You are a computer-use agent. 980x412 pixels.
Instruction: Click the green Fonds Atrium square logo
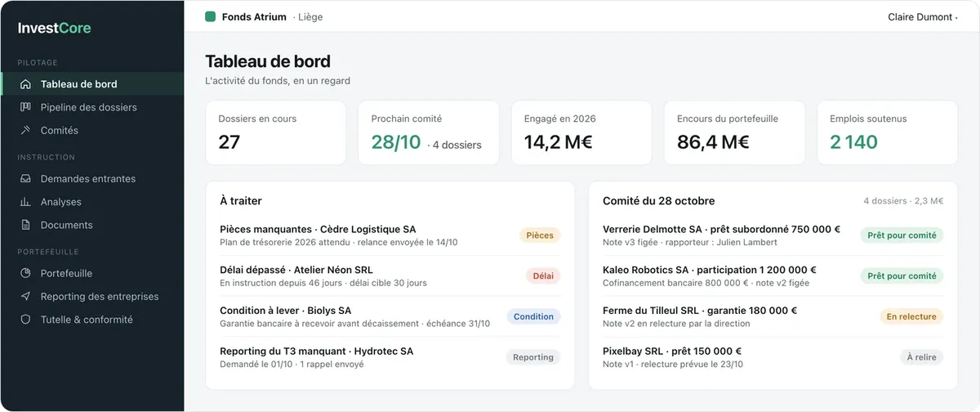click(210, 16)
